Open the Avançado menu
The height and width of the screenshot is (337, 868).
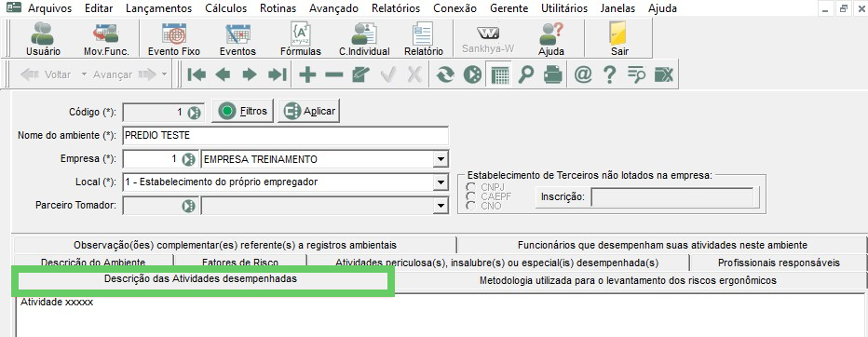333,8
